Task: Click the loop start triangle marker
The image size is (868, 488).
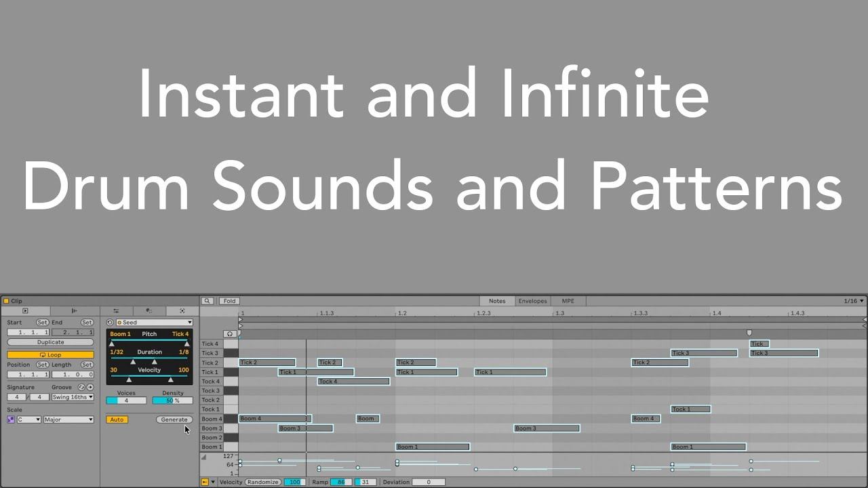Action: click(240, 319)
